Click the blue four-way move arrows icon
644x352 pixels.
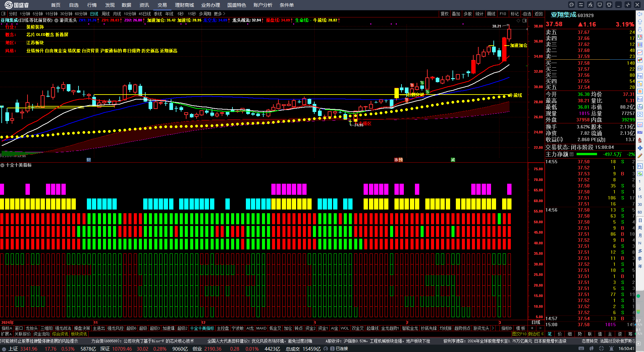[x=640, y=148]
